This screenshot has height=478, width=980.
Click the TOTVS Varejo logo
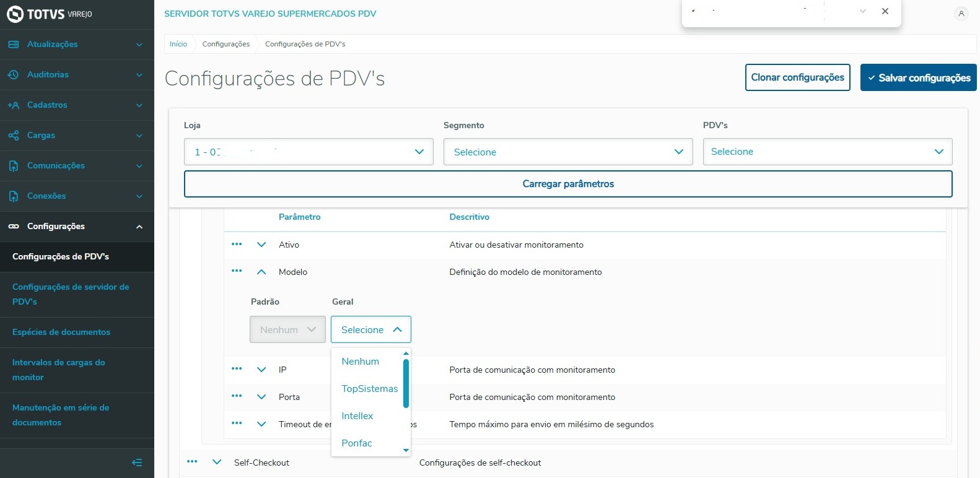[x=50, y=14]
